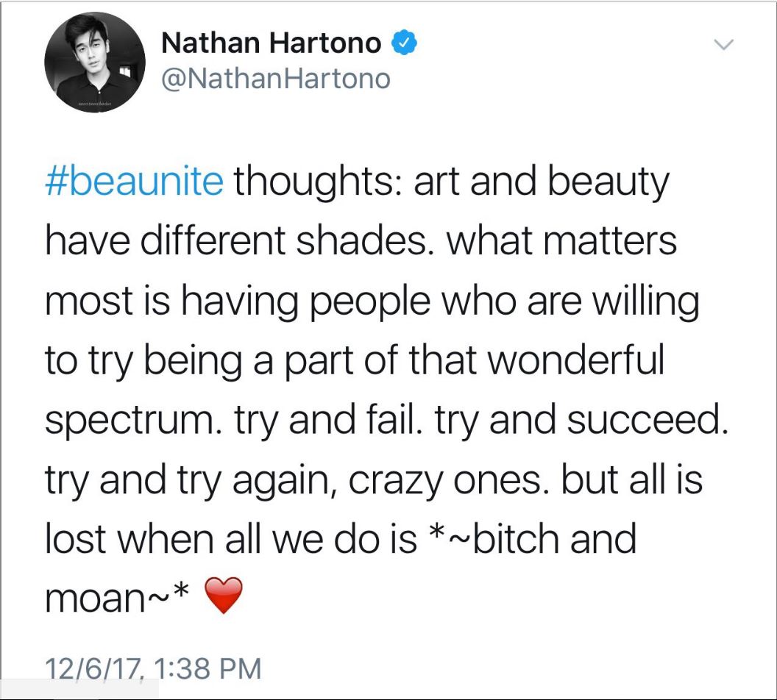The image size is (777, 700).
Task: Click the verified badge next to Nathan Hartono
Action: coord(402,42)
